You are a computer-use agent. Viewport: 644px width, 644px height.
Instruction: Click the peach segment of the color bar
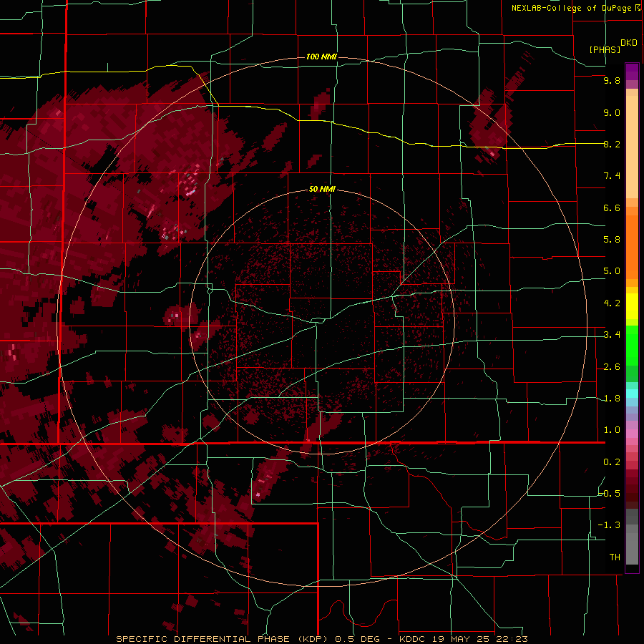pos(632,147)
